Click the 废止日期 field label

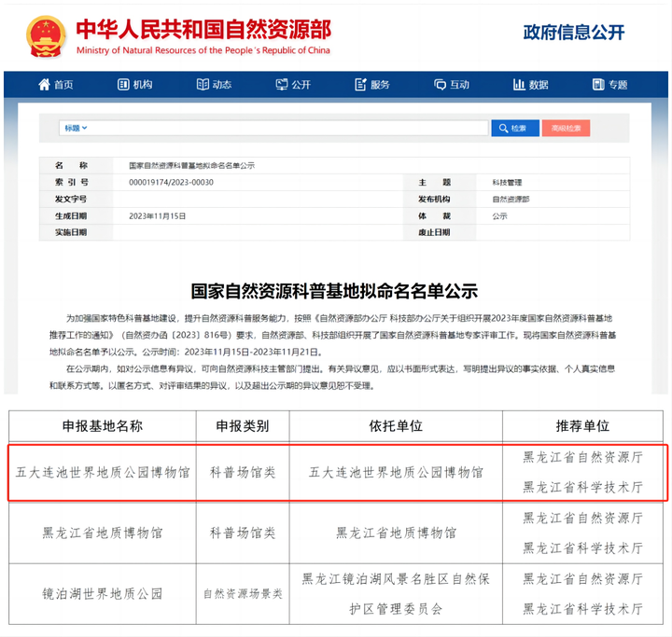point(434,232)
